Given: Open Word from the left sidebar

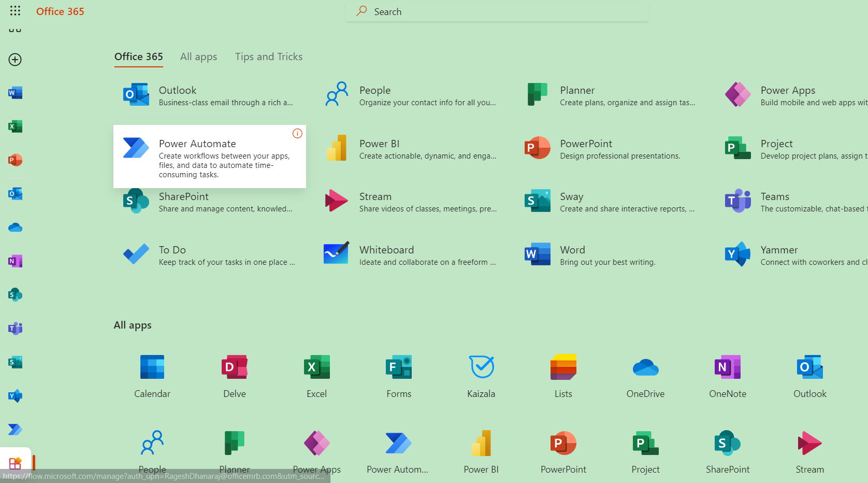Looking at the screenshot, I should click(15, 93).
